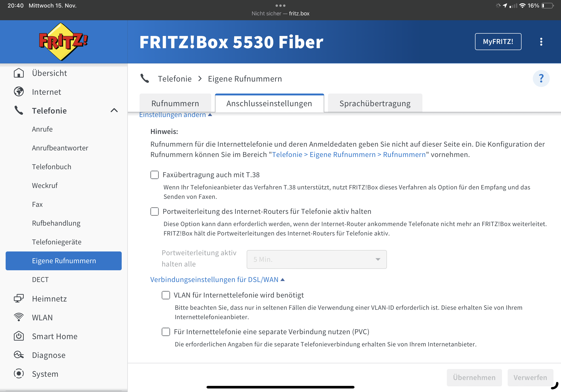Click the Heimnetz network icon
Screen dimensions: 561x392
19,298
